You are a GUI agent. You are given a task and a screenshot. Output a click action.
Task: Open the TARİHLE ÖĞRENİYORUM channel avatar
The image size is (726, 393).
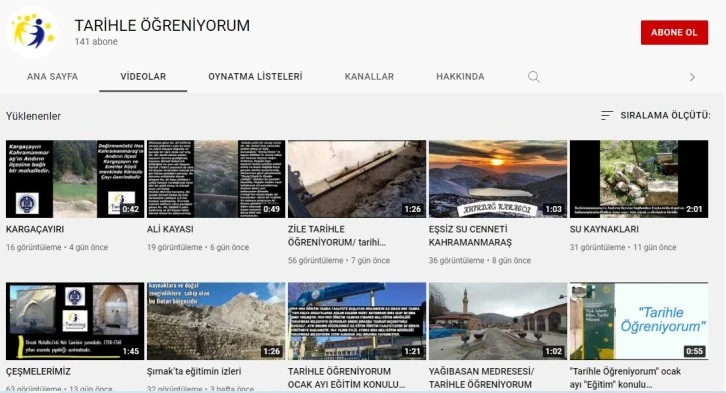click(x=32, y=32)
